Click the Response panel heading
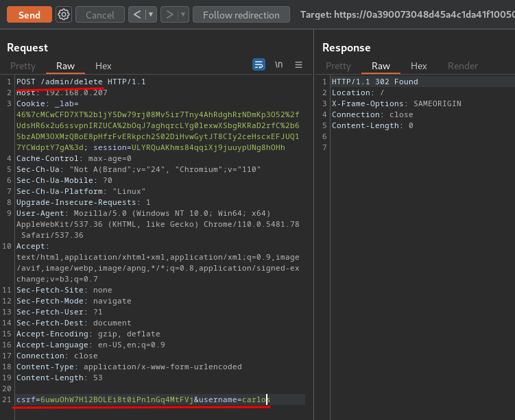The height and width of the screenshot is (420, 515). point(346,47)
